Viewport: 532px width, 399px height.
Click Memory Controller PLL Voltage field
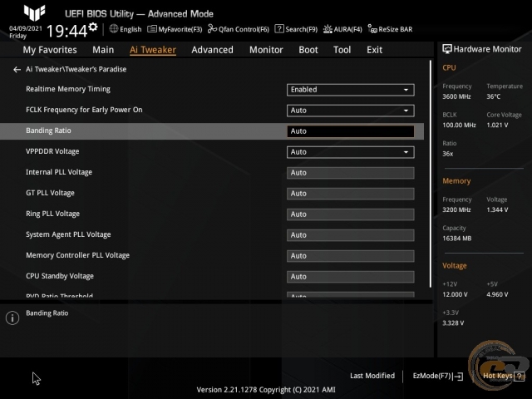(351, 256)
